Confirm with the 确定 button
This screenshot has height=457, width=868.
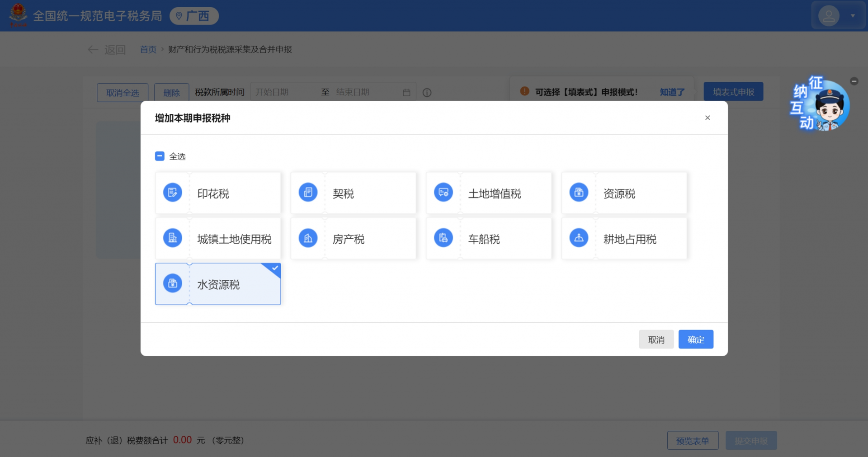pos(695,339)
